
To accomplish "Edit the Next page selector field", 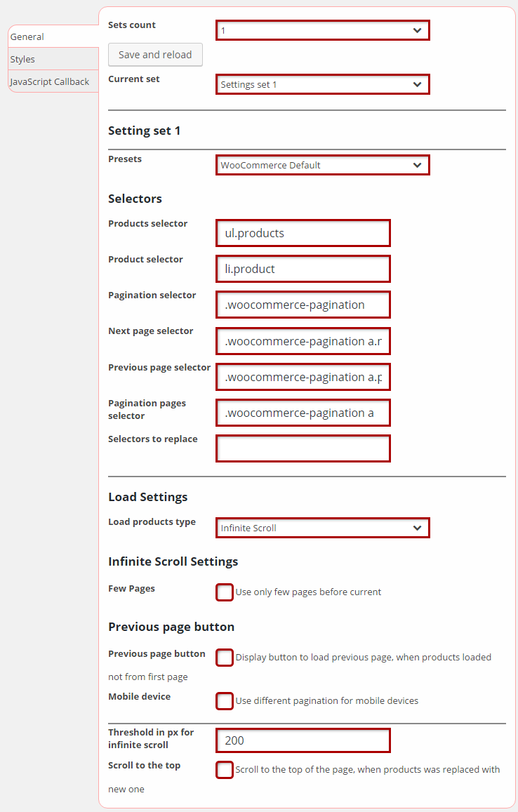I will point(303,341).
